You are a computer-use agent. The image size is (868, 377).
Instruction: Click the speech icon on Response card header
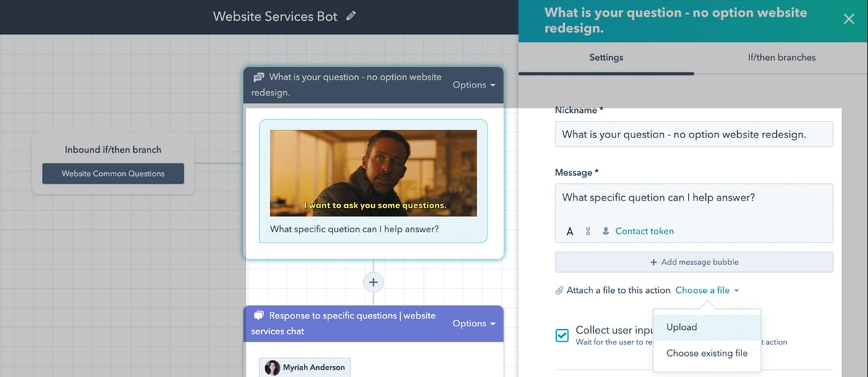(258, 315)
